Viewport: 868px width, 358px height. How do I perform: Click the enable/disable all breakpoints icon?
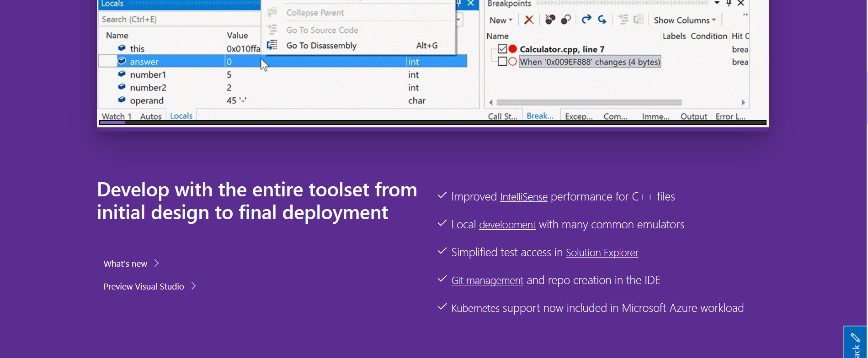566,19
